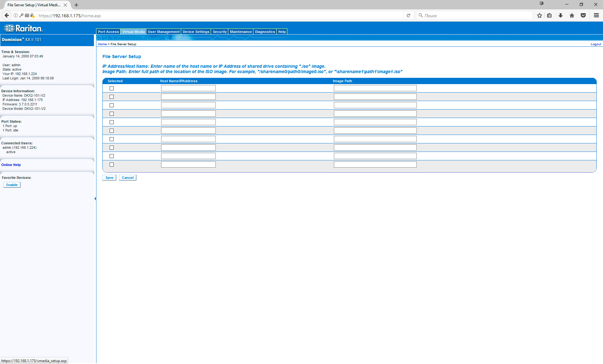Open the Firefox hamburger menu

pyautogui.click(x=596, y=15)
